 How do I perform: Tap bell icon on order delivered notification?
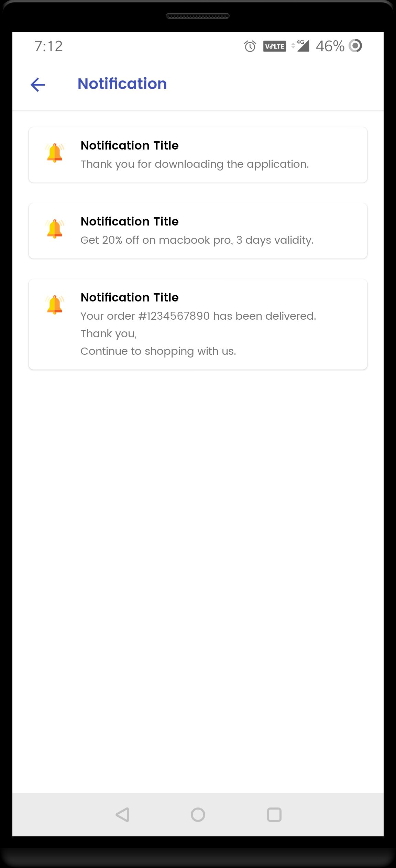click(55, 305)
